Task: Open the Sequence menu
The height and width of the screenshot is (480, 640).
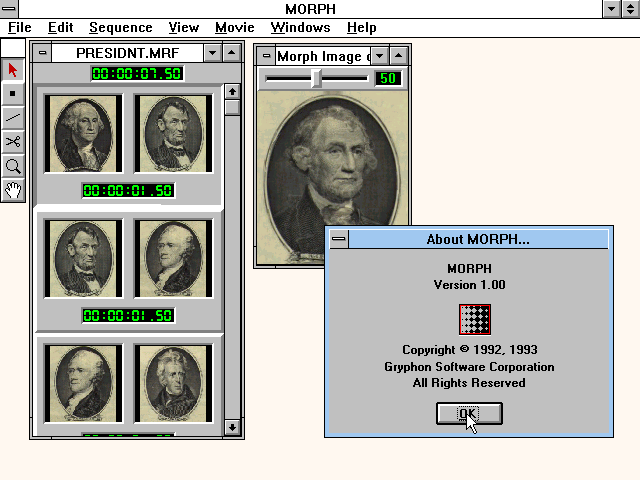Action: 121,27
